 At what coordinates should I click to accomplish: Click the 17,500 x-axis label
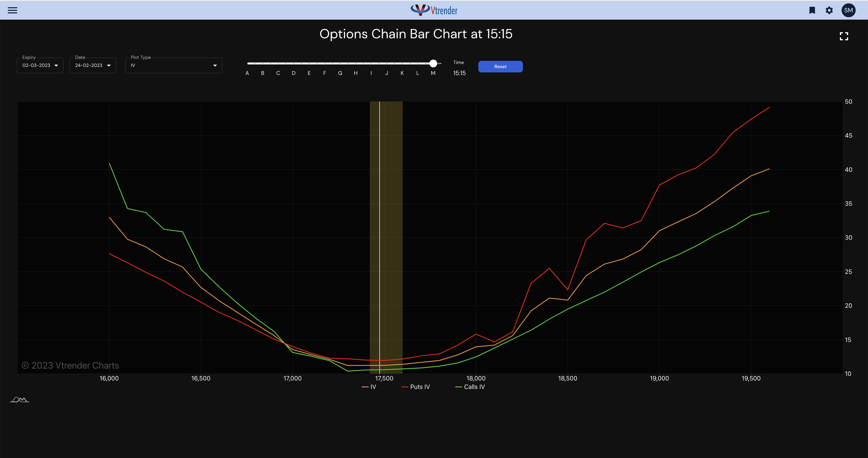(x=384, y=379)
